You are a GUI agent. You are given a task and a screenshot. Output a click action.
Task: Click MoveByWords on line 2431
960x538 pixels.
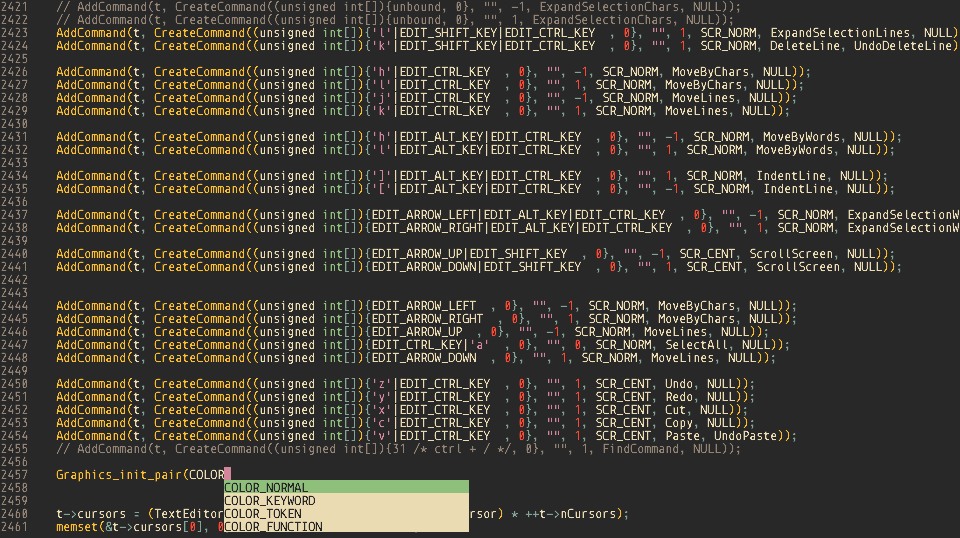(801, 136)
